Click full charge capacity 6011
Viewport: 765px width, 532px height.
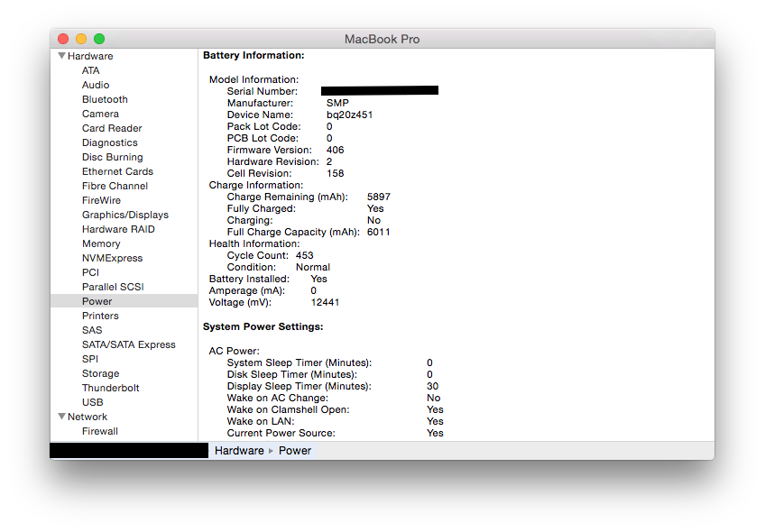click(x=379, y=232)
